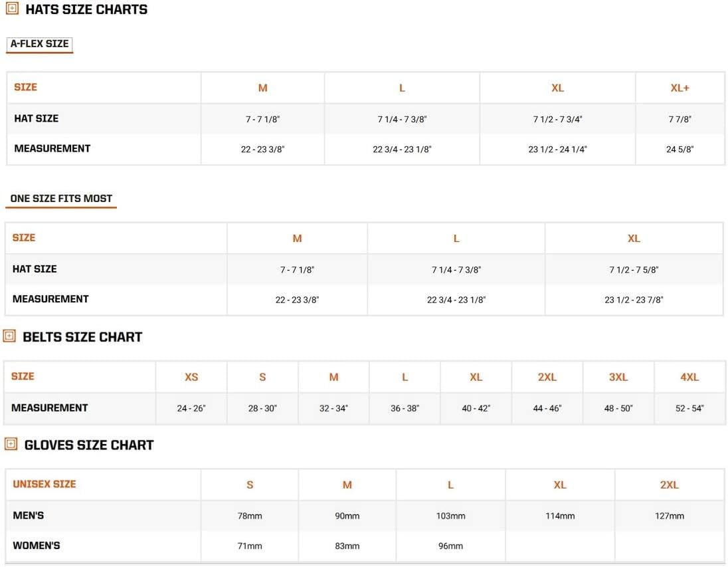Click the 3XL header in belts chart

click(x=618, y=377)
